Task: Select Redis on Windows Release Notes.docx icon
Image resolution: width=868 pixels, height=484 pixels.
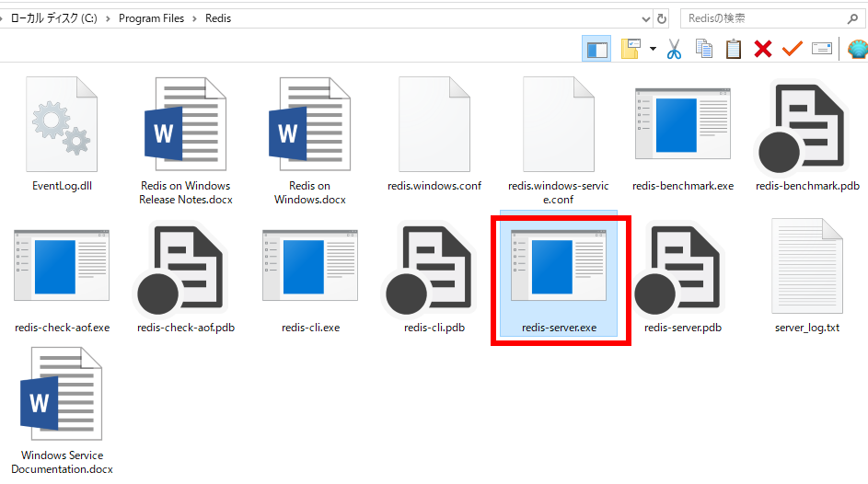Action: click(x=185, y=124)
